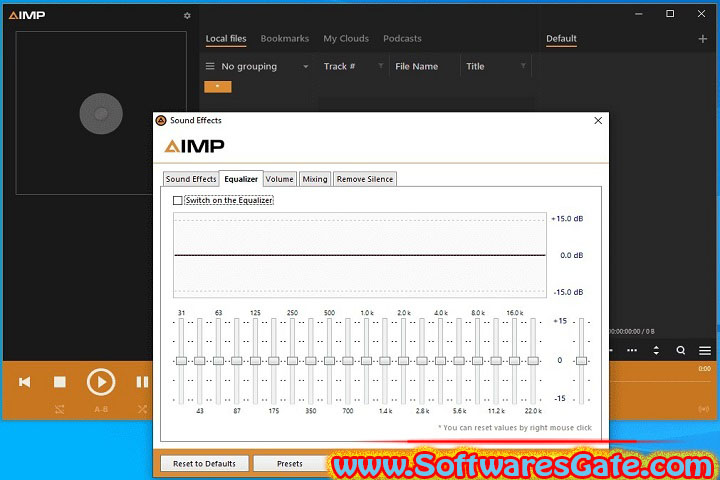This screenshot has width=720, height=480.
Task: Open the playlist hamburger menu at bottom right
Action: click(x=705, y=351)
